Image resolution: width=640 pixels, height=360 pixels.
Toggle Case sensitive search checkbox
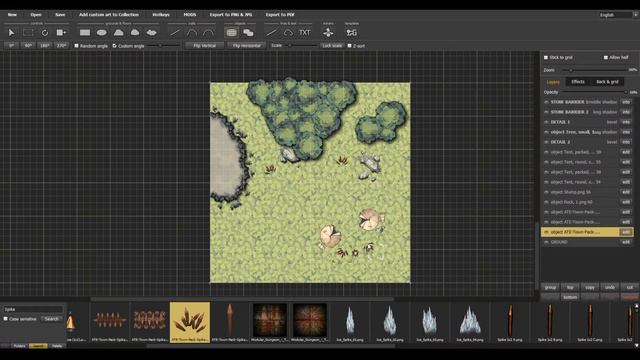[6, 319]
